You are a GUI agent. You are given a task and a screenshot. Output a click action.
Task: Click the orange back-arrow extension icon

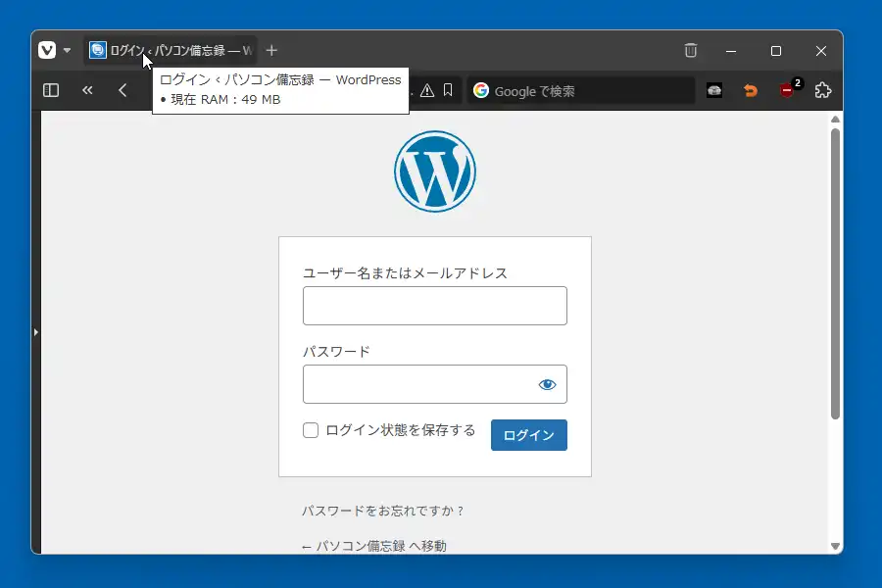click(751, 90)
